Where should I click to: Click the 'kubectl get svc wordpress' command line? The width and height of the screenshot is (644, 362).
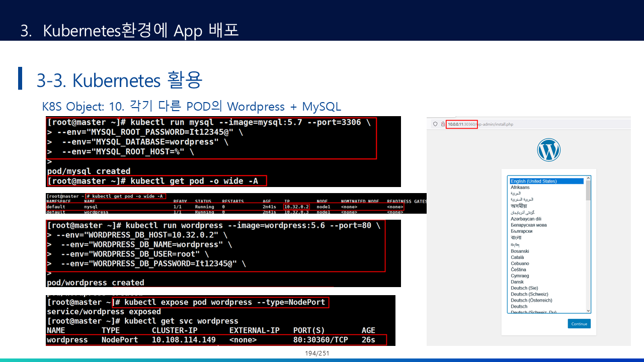click(x=142, y=321)
